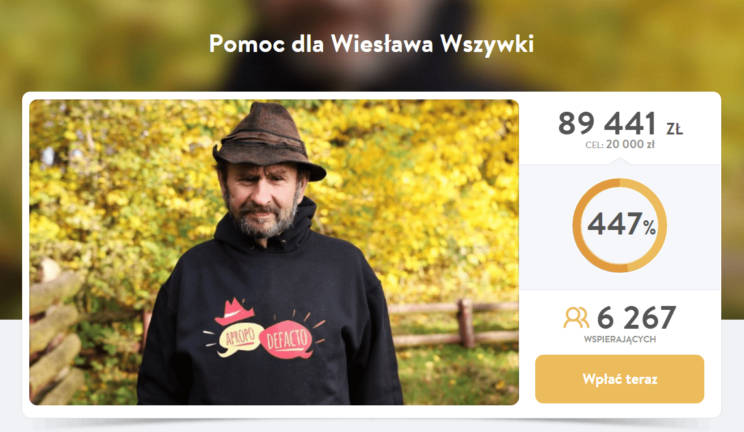Click the percent symbol inside the ring
The image size is (744, 432).
(x=650, y=229)
